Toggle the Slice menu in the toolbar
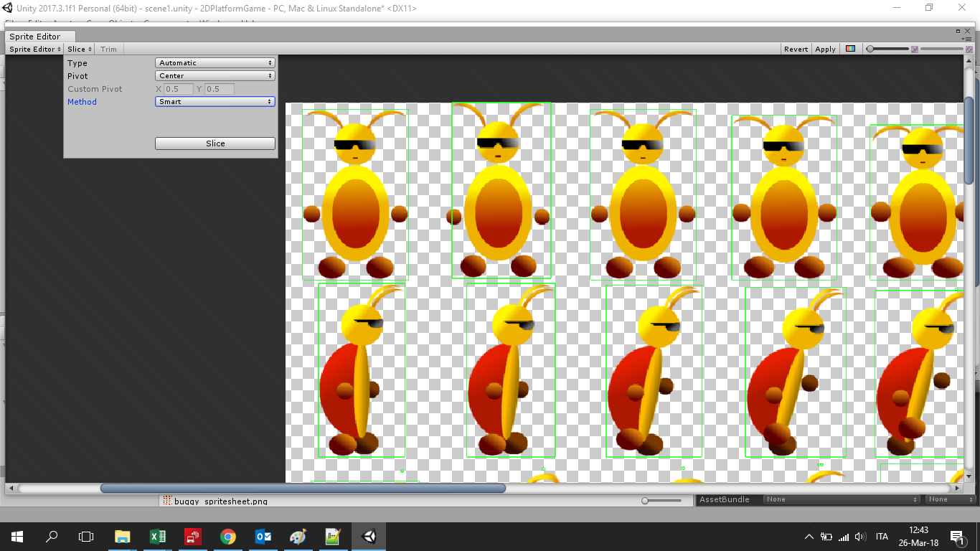 click(80, 50)
